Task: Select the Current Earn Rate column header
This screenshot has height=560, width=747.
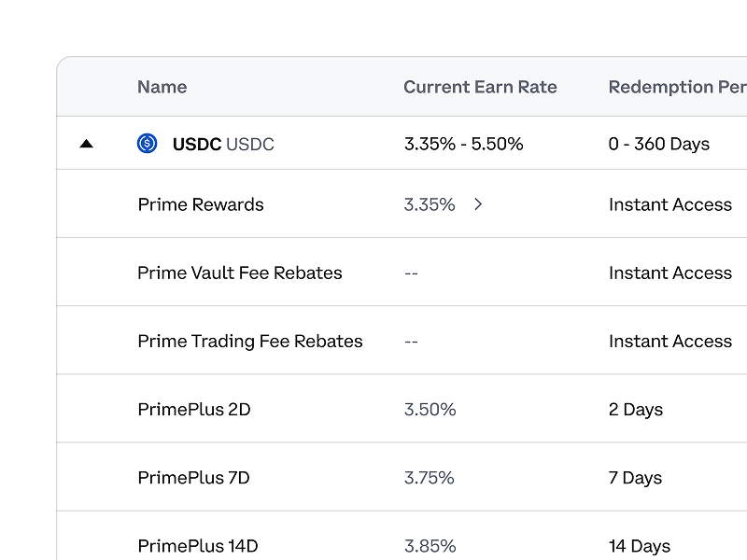Action: click(x=480, y=87)
